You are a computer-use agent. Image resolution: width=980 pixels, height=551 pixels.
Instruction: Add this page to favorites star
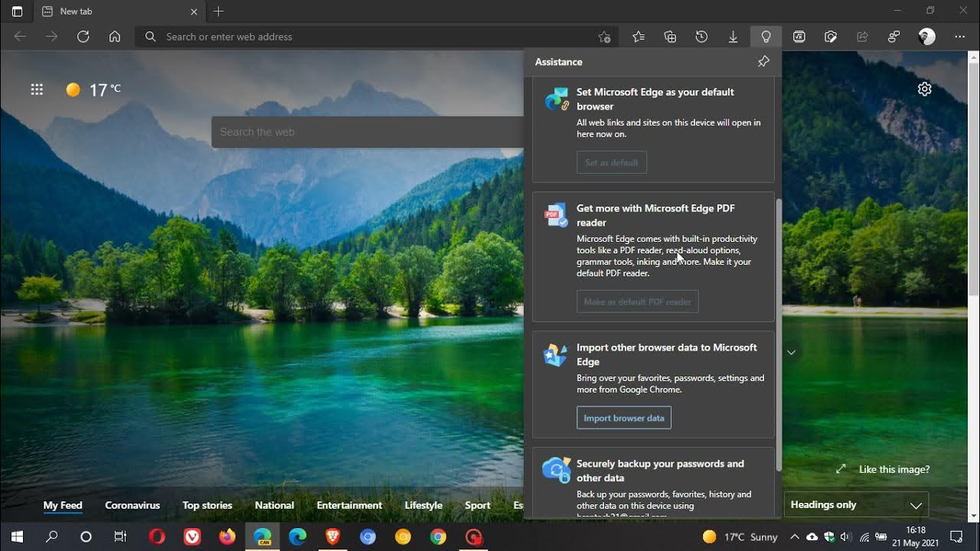point(604,37)
